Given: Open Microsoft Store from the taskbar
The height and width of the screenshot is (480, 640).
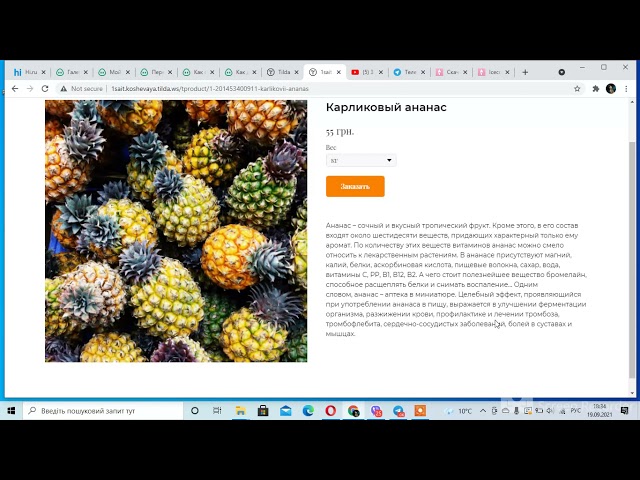Looking at the screenshot, I should coord(263,411).
